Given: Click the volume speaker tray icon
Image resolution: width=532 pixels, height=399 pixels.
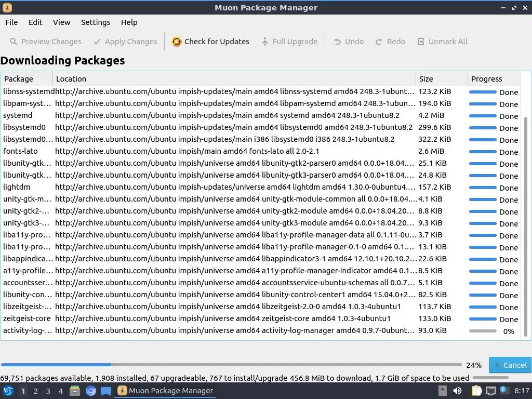Looking at the screenshot, I should (x=457, y=391).
